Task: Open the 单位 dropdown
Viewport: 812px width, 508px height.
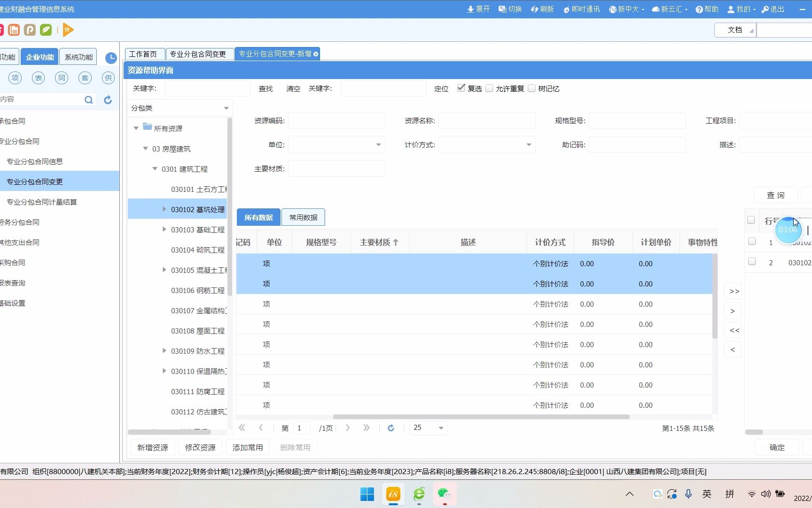Action: click(378, 145)
